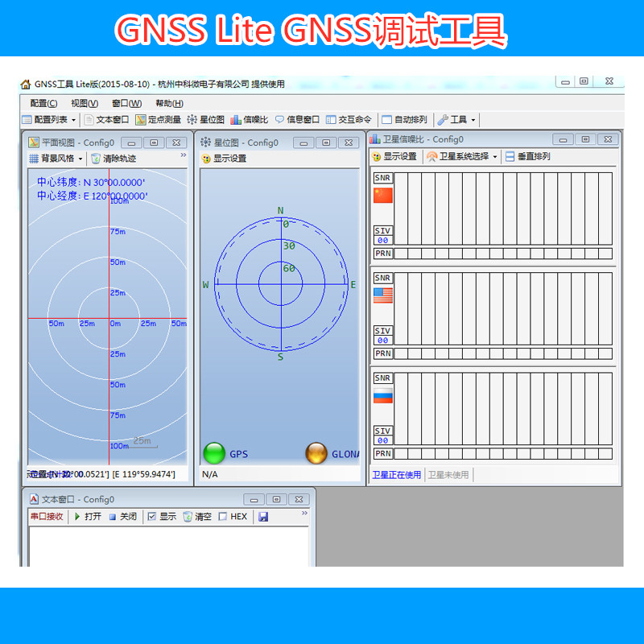Viewport: 644px width, 644px height.
Task: Click the SIV 00 value under China flag
Action: (x=383, y=241)
